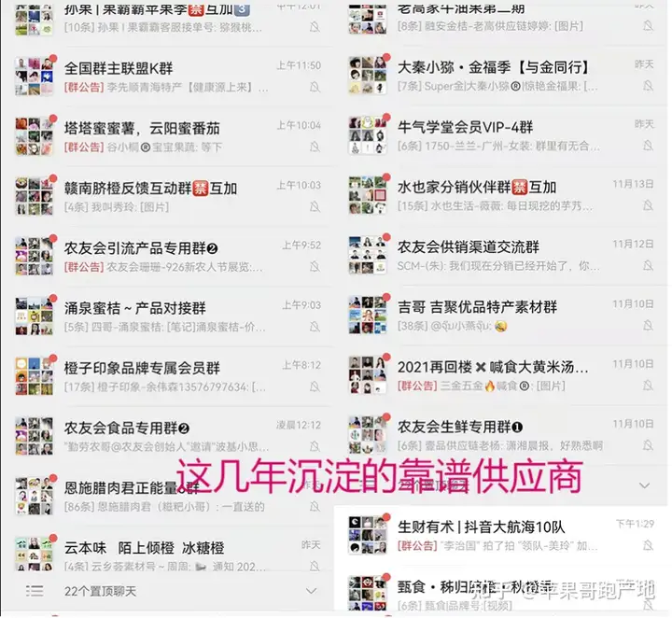Click muted bell icon for 农友会供销渠道交流群
672x618 pixels.
point(648,265)
